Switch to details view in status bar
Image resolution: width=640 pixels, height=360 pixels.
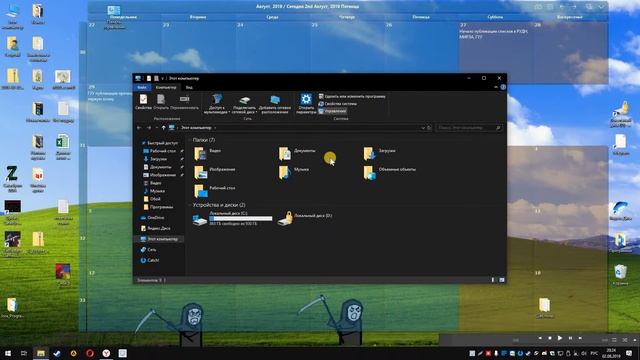493,280
